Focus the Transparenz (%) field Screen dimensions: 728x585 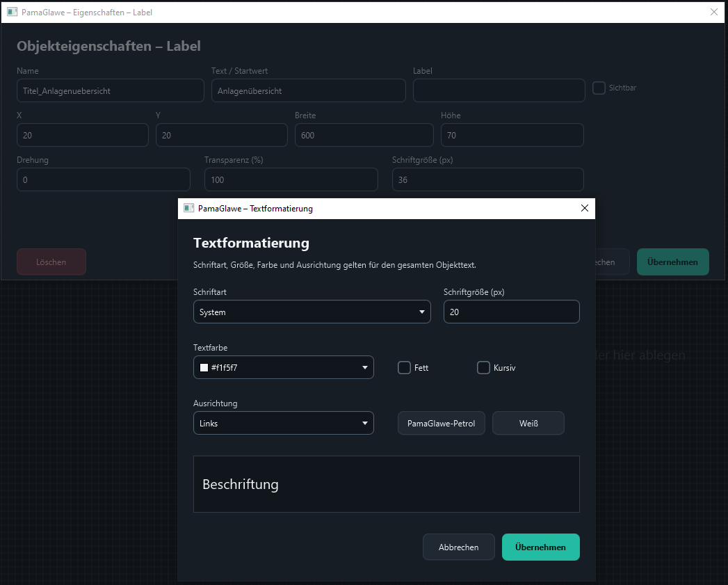click(291, 180)
